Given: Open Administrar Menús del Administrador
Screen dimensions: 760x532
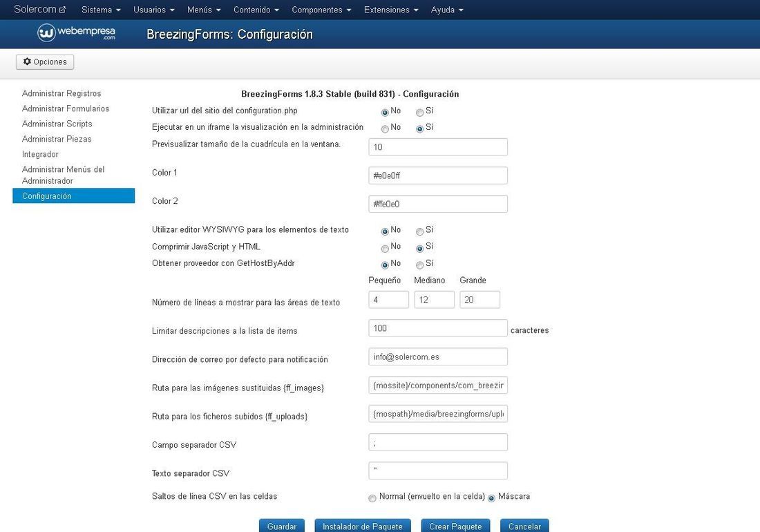Looking at the screenshot, I should click(63, 175).
